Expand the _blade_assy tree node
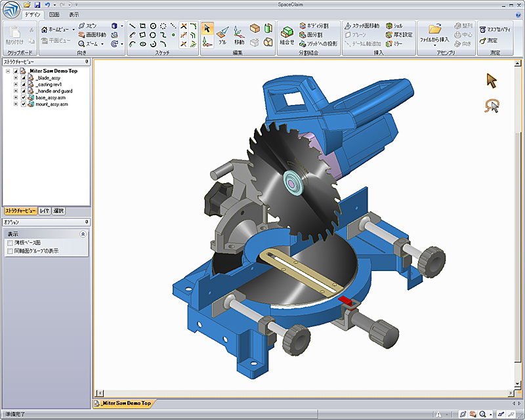 point(15,77)
